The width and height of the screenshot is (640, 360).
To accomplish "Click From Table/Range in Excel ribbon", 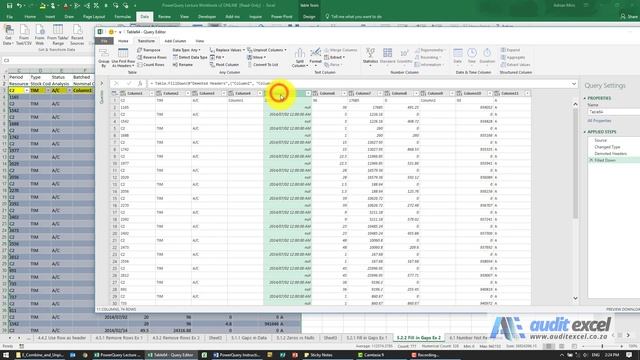I will 58,35.
